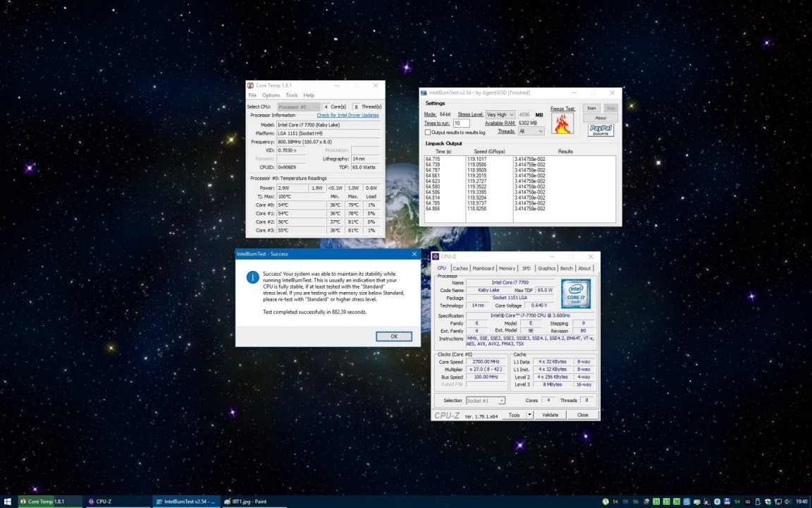
Task: Open the Windows Start menu
Action: [x=7, y=502]
